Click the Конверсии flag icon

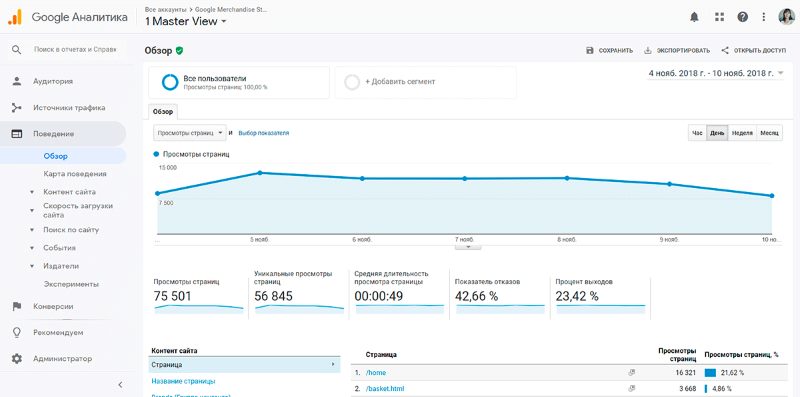(x=17, y=306)
